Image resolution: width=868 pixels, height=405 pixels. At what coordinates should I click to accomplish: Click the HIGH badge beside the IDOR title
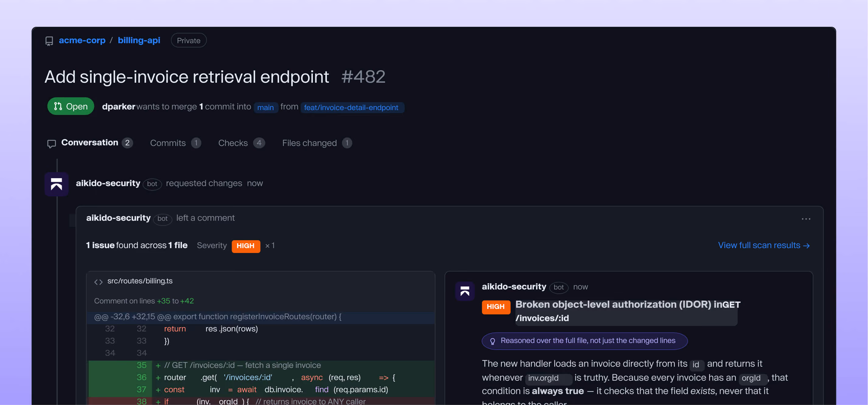(496, 307)
